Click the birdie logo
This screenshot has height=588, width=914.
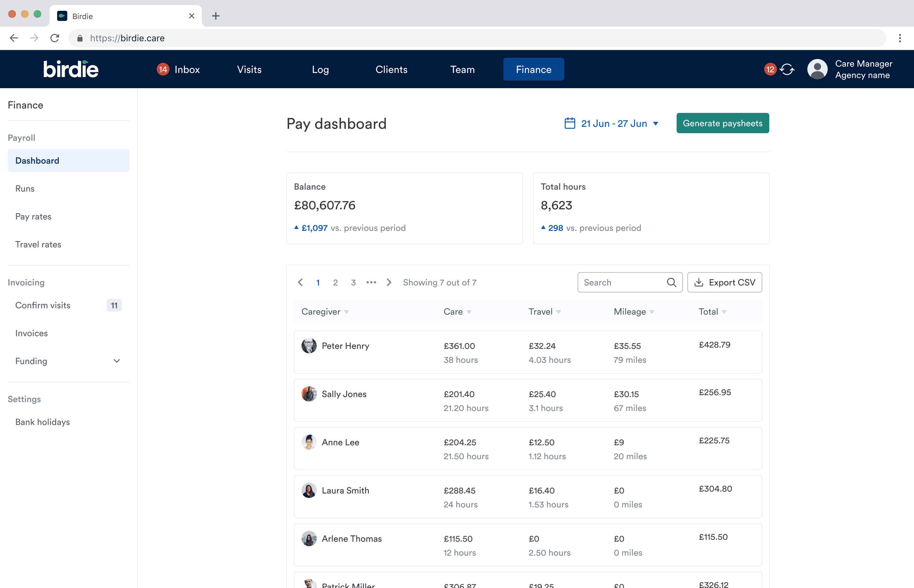[x=71, y=69]
